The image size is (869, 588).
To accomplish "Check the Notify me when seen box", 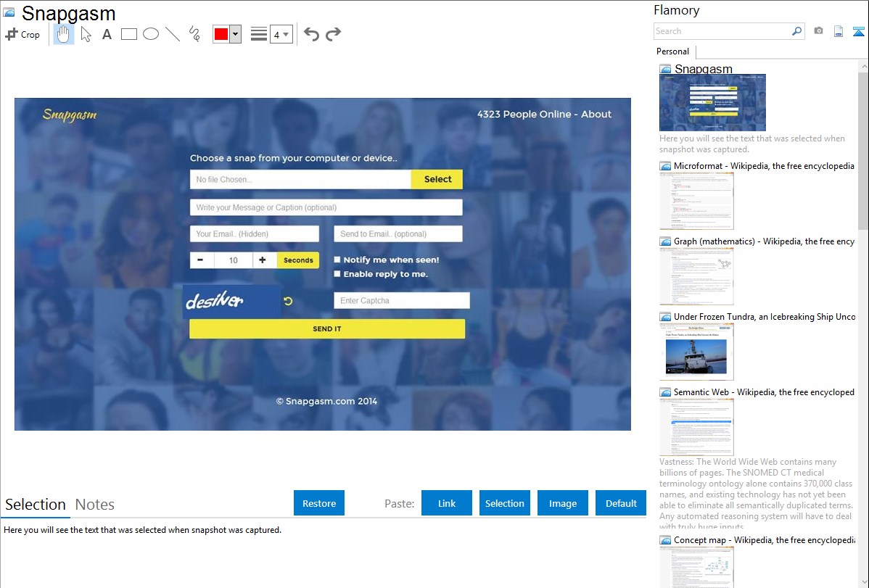I will tap(337, 260).
